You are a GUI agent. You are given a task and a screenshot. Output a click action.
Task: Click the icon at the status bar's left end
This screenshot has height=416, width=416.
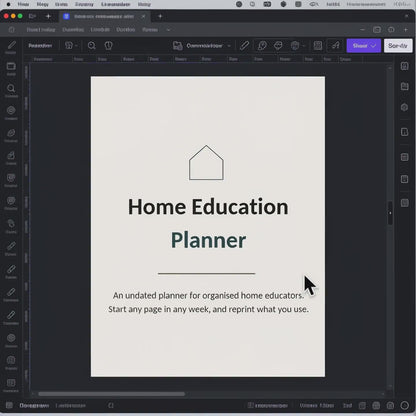[x=9, y=405]
